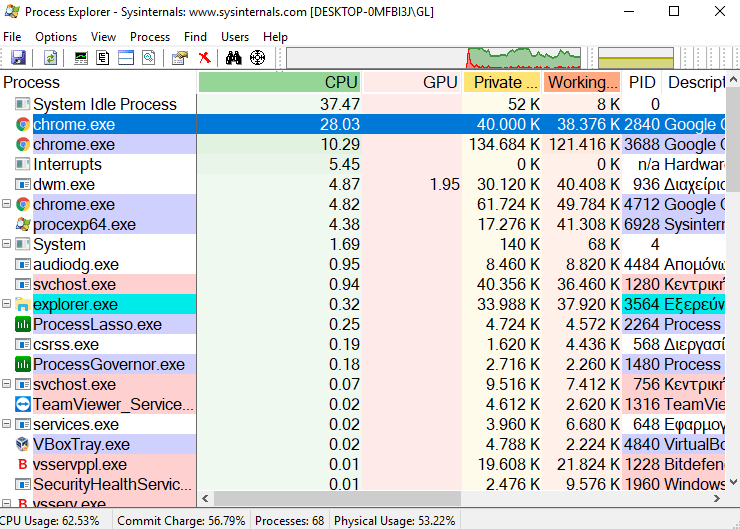Click the ProcessLasso.exe green icon
This screenshot has width=740, height=529.
click(23, 324)
